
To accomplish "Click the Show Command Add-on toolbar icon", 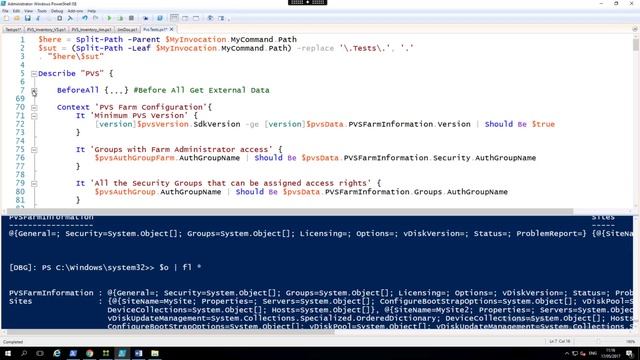I will point(221,18).
